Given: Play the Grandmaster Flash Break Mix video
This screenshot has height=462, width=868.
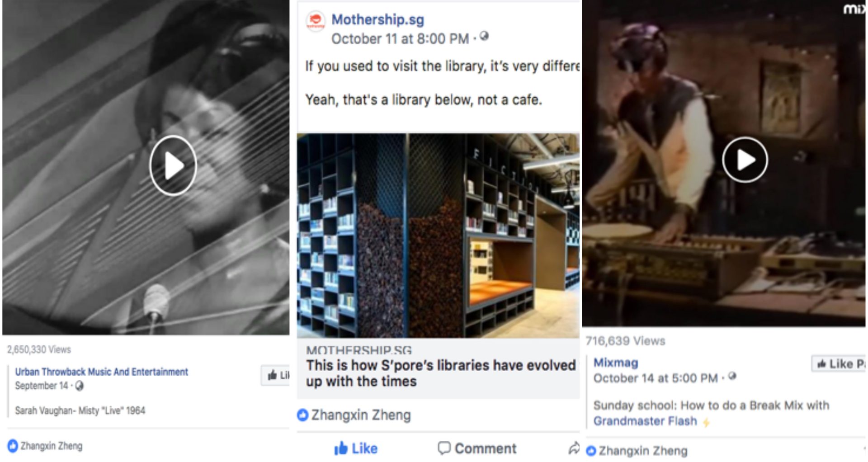Looking at the screenshot, I should click(x=745, y=160).
